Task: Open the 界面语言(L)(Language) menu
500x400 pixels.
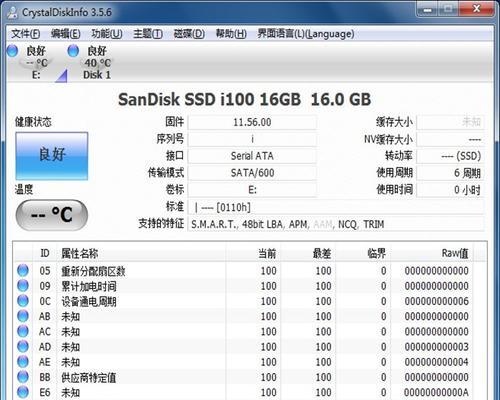Action: tap(306, 34)
